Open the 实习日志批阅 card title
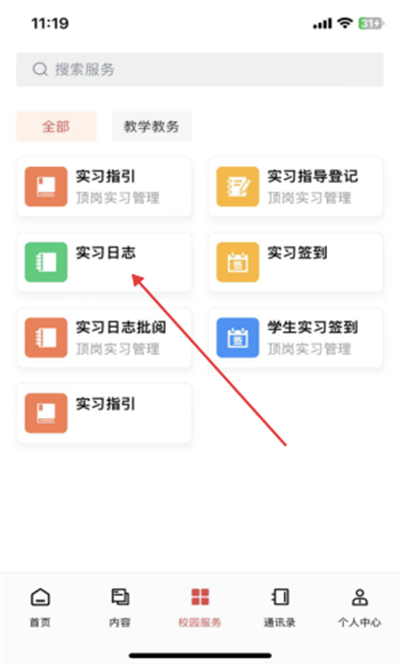This screenshot has height=666, width=400. click(121, 327)
